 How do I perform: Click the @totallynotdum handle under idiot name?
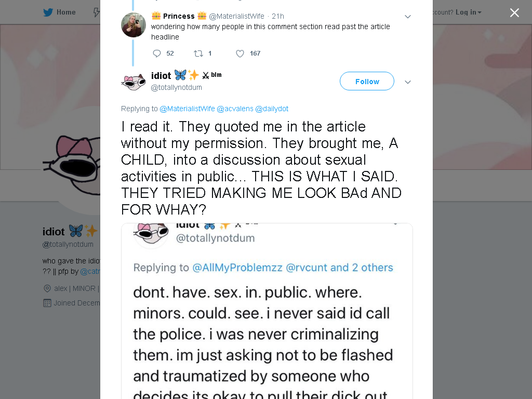176,87
